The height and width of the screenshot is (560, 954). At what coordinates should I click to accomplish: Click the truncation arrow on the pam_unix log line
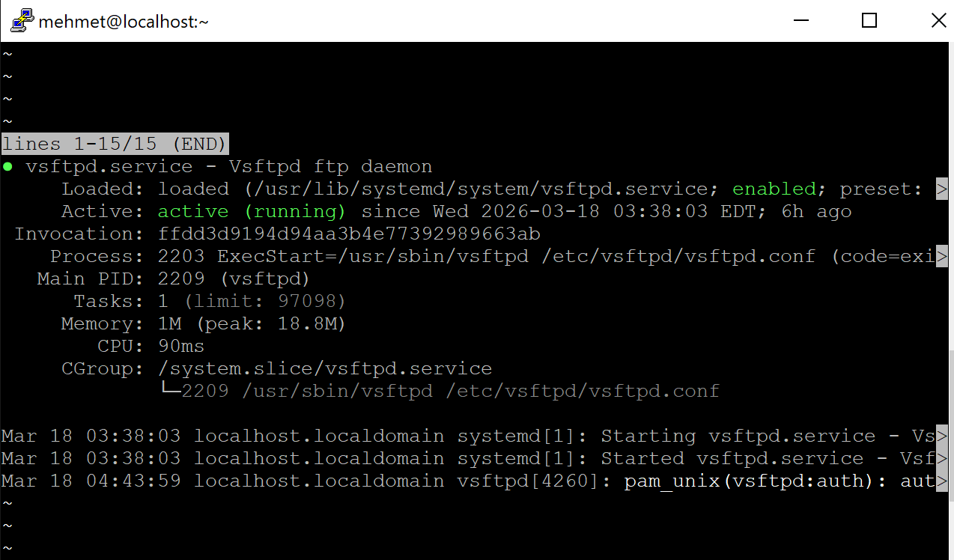pos(941,481)
